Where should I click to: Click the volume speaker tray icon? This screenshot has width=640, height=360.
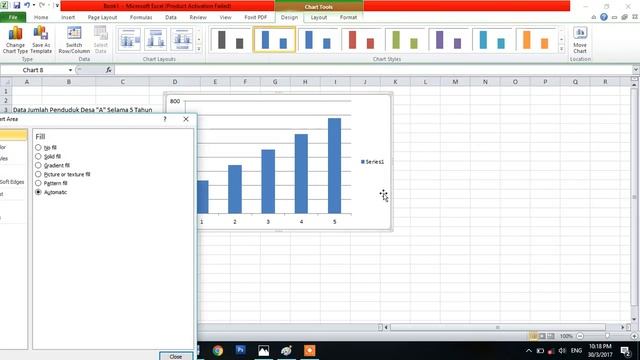click(562, 351)
